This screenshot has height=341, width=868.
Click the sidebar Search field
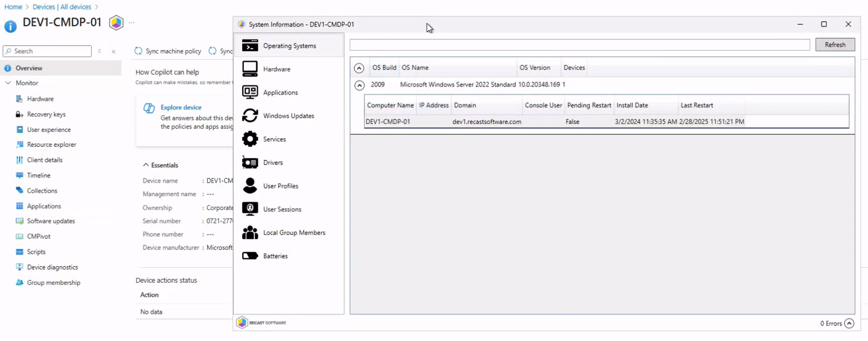click(x=47, y=51)
